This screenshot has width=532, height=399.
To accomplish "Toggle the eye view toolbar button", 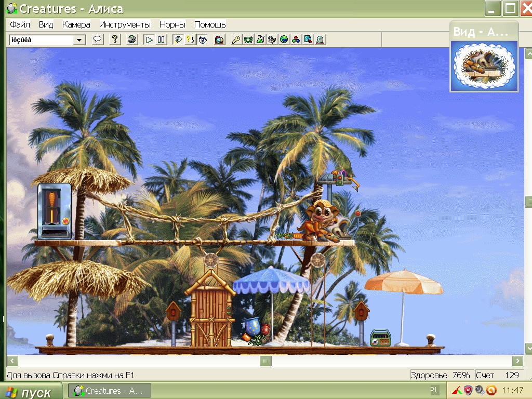I will coord(203,39).
